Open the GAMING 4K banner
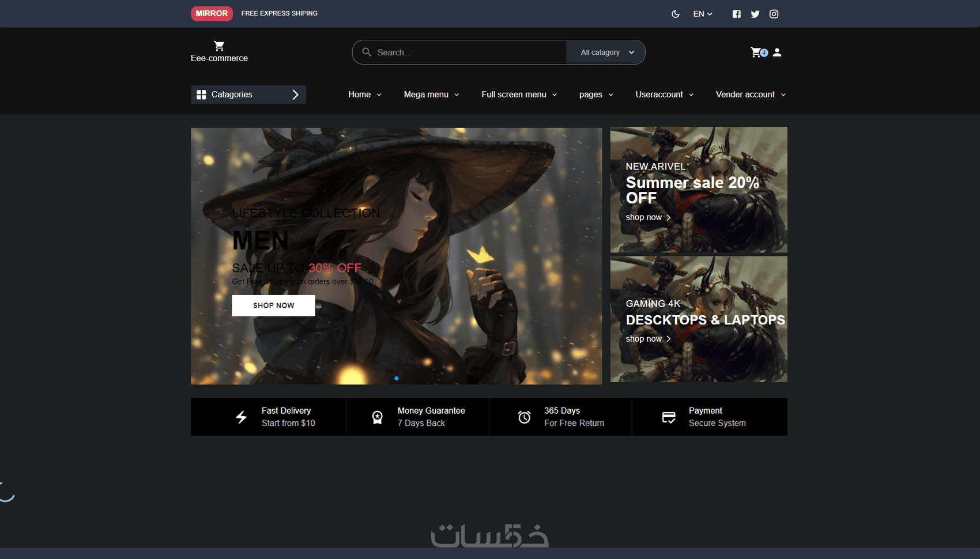The height and width of the screenshot is (559, 980). point(699,319)
